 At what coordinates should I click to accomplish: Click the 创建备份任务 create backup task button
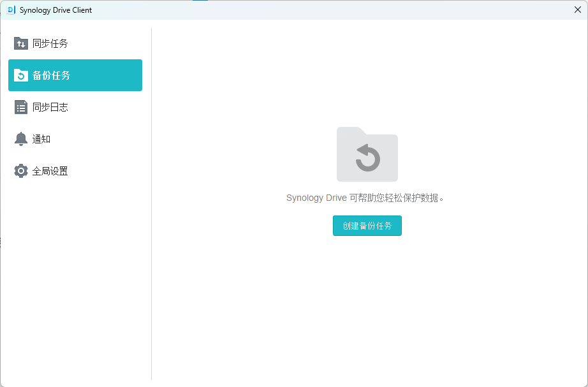point(367,226)
